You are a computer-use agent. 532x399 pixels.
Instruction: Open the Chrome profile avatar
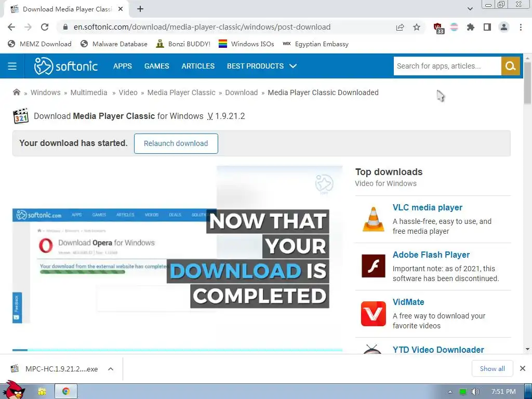click(x=504, y=27)
